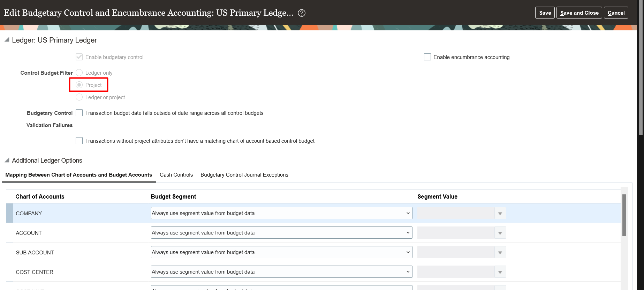Check transactions without project attributes option
Screen dimensions: 644x290
click(x=79, y=141)
